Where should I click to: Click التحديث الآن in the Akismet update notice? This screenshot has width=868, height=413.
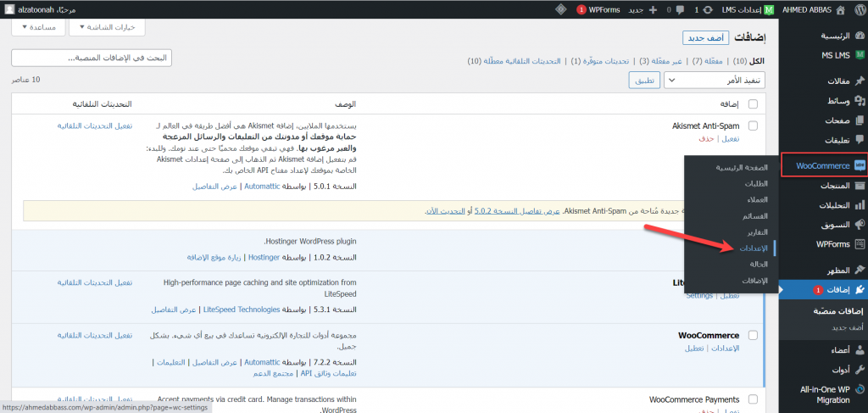(446, 211)
